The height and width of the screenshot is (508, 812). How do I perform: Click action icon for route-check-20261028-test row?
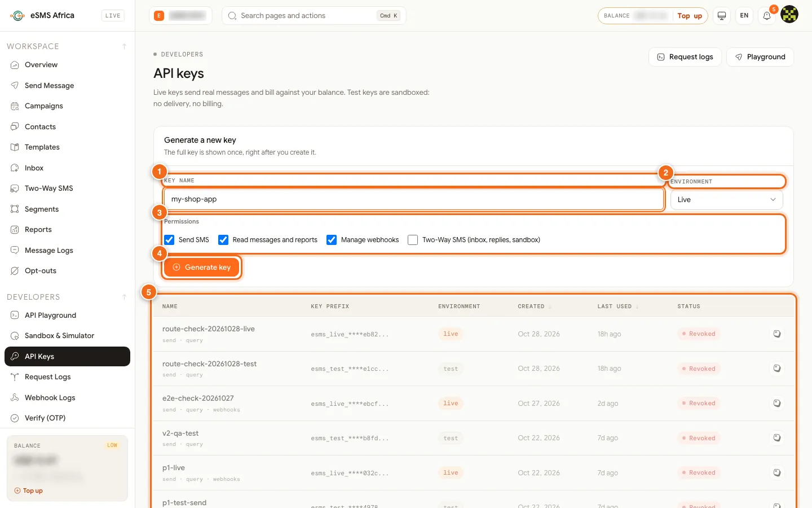(x=777, y=369)
